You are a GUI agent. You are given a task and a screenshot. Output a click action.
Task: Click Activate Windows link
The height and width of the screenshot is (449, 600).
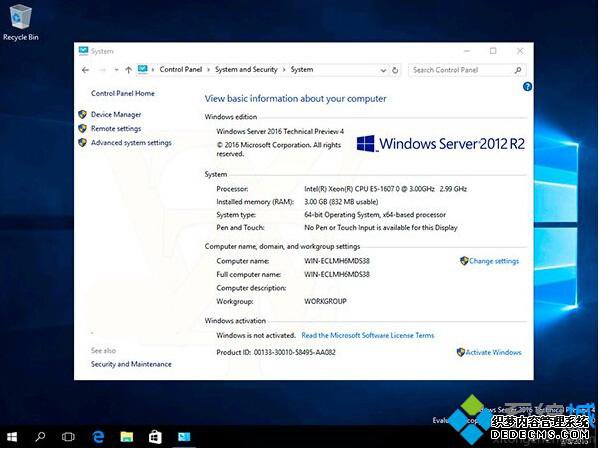pos(494,353)
